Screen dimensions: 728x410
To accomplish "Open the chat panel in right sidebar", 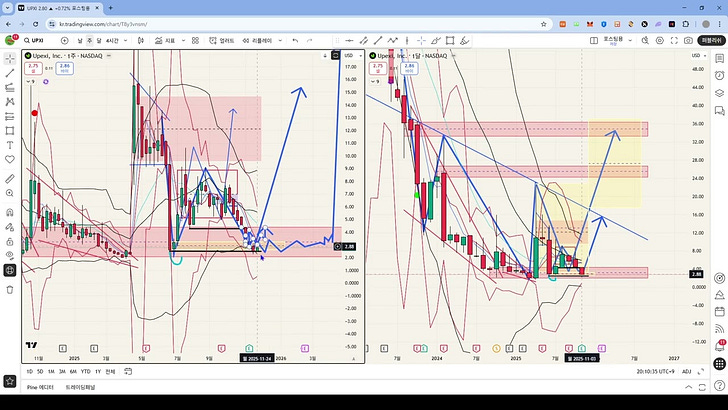I will click(719, 111).
